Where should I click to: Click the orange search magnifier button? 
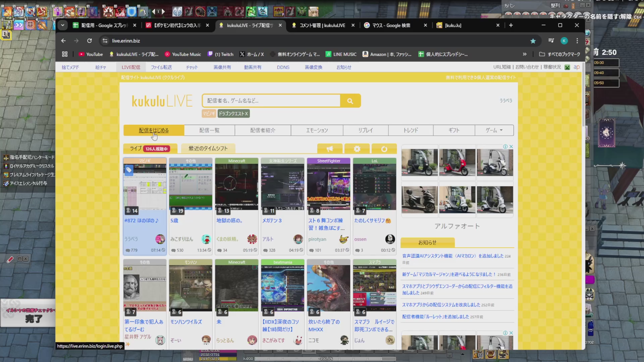[x=350, y=101]
